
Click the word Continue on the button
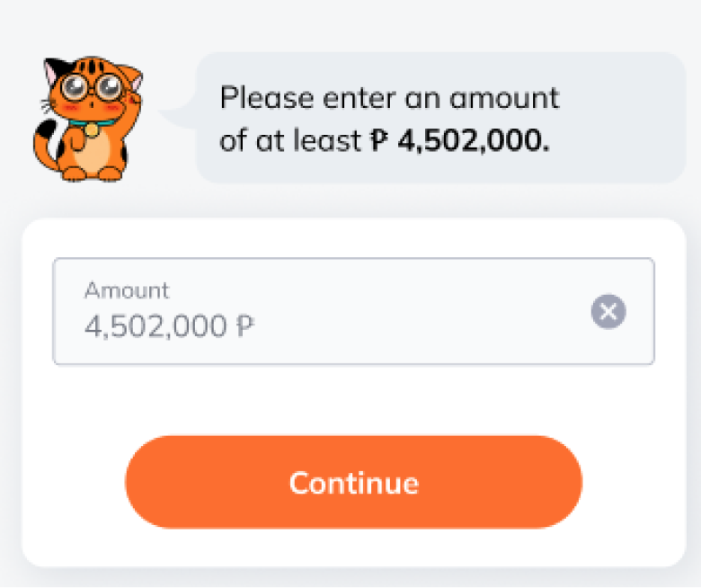[x=353, y=483]
